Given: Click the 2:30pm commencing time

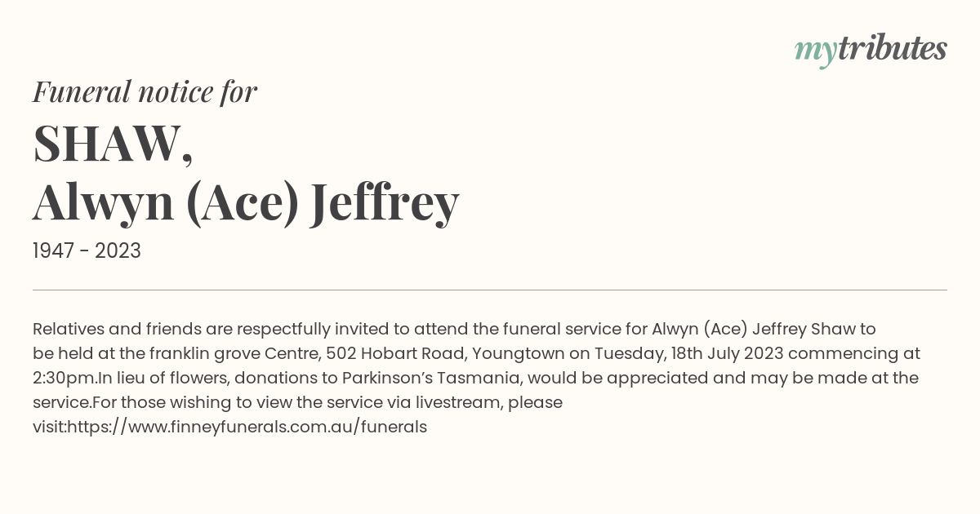Looking at the screenshot, I should pos(65,378).
